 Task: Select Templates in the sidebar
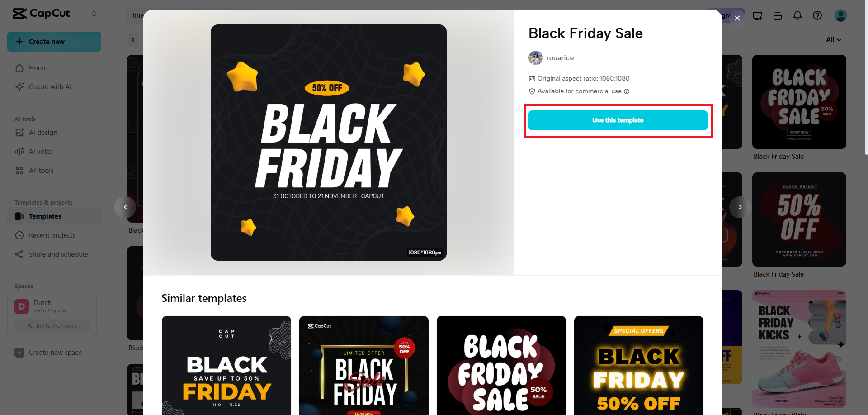[x=45, y=216]
